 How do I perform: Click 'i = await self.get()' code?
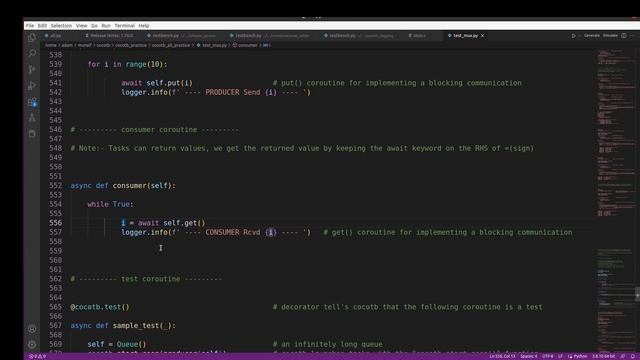pos(163,223)
